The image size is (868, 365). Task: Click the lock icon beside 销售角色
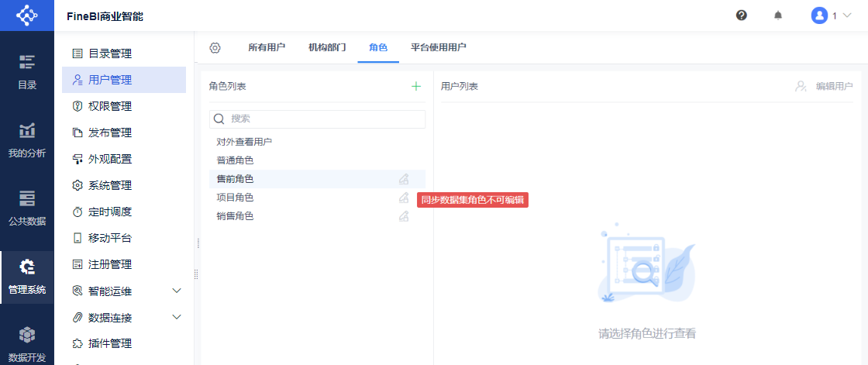coord(404,216)
